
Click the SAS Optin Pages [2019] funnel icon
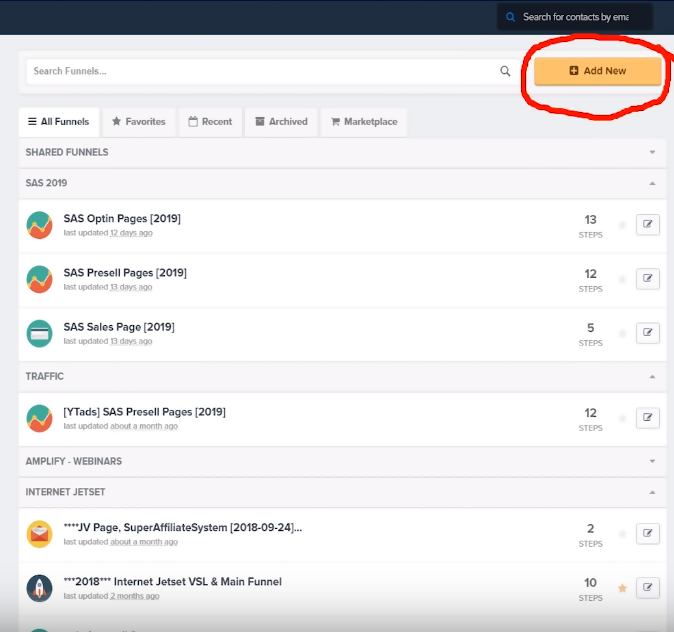click(x=40, y=225)
